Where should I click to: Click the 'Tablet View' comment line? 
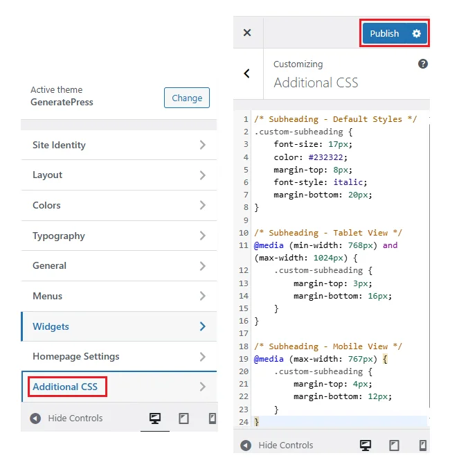click(x=328, y=233)
